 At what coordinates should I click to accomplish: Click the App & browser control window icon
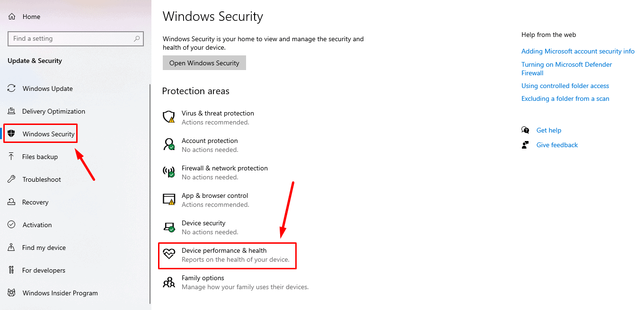169,200
